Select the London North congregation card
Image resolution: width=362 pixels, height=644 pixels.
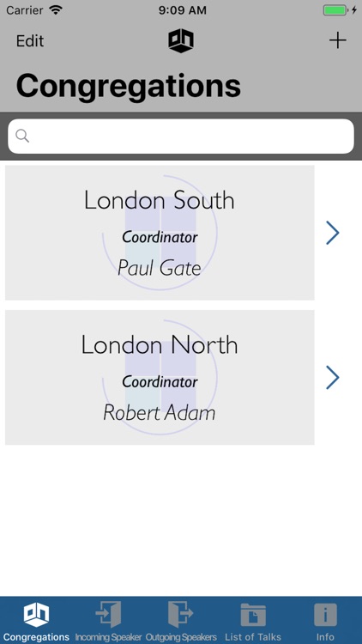pyautogui.click(x=160, y=378)
